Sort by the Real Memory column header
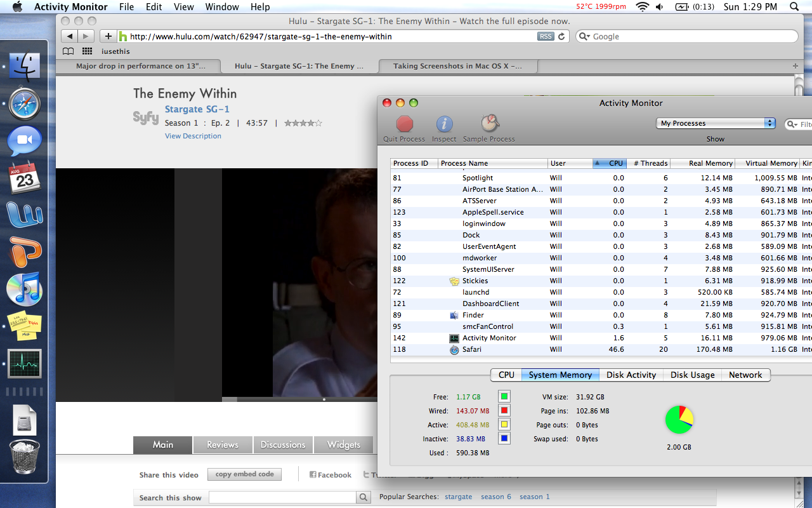This screenshot has height=508, width=812. 703,163
